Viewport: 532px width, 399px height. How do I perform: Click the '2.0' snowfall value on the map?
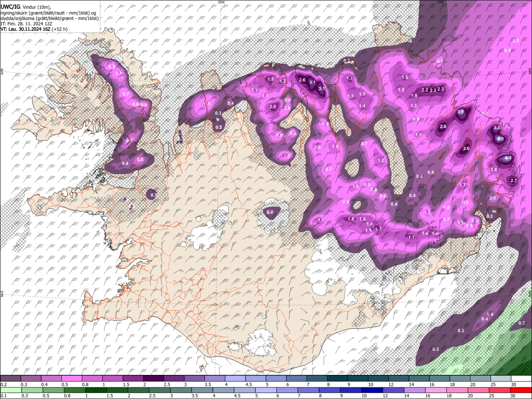coord(273,107)
